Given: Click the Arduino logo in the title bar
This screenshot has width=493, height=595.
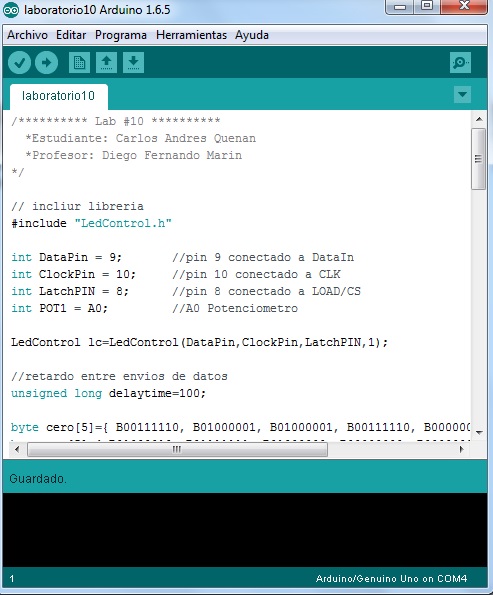Looking at the screenshot, I should click(x=11, y=10).
